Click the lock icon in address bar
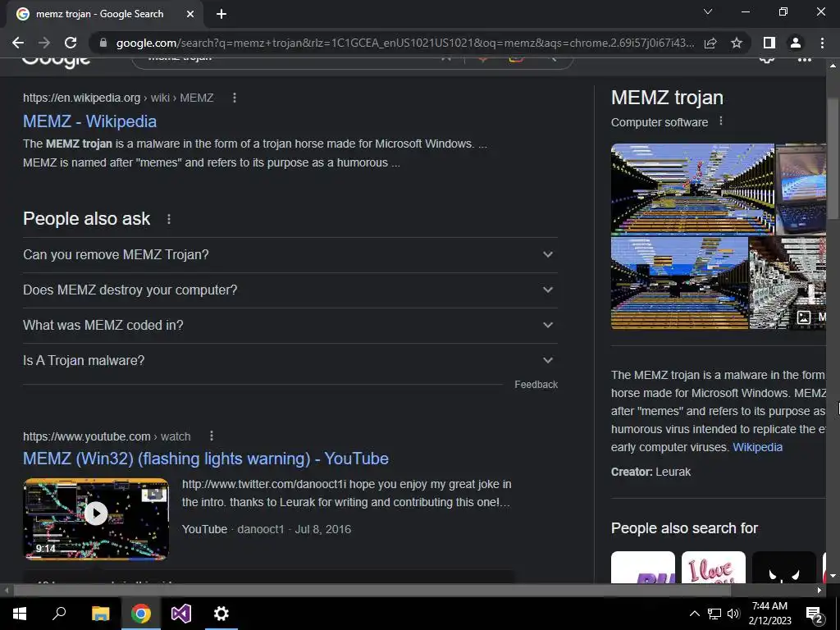Image resolution: width=840 pixels, height=630 pixels. tap(103, 43)
